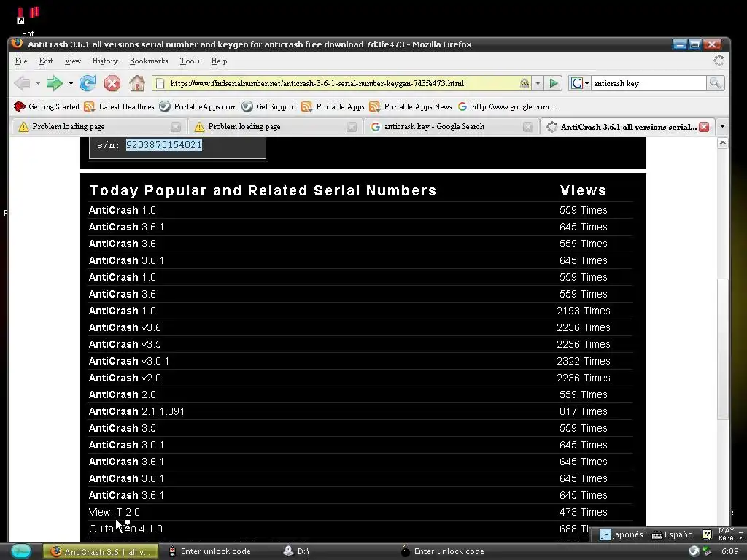Open the back/forward history dropdown arrow

[x=71, y=83]
